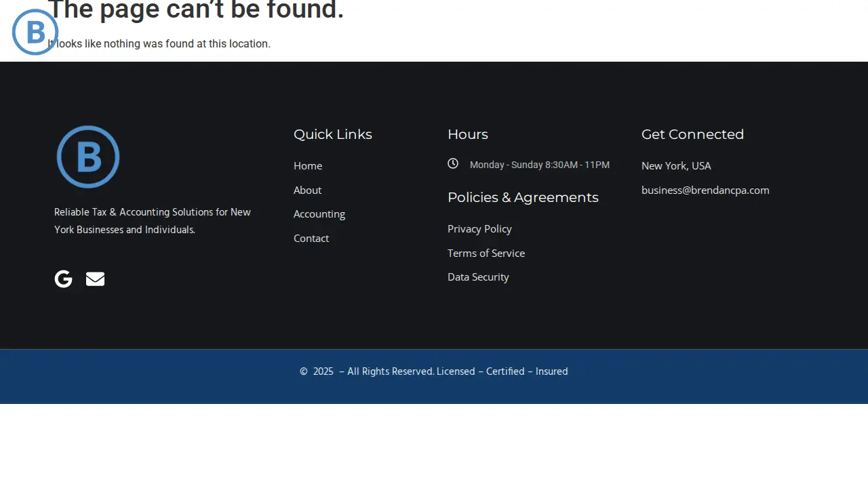Click the page can't be found heading
The width and height of the screenshot is (868, 488).
point(196,10)
